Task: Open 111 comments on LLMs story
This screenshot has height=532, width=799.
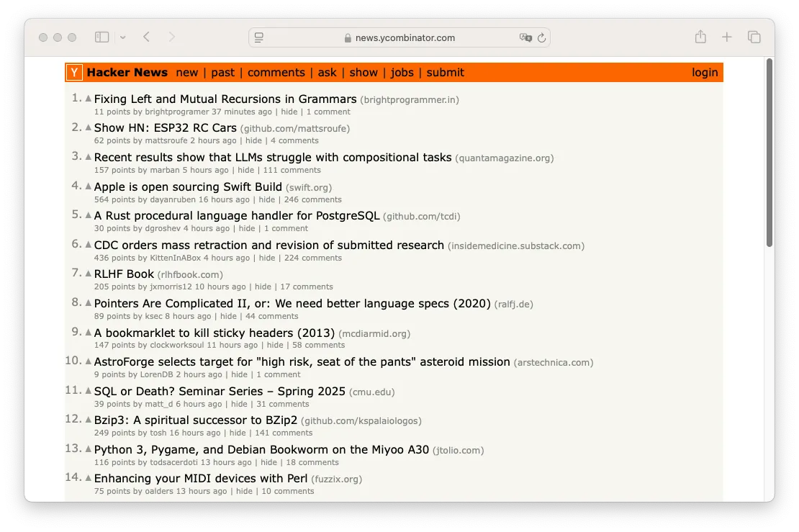Action: [292, 170]
